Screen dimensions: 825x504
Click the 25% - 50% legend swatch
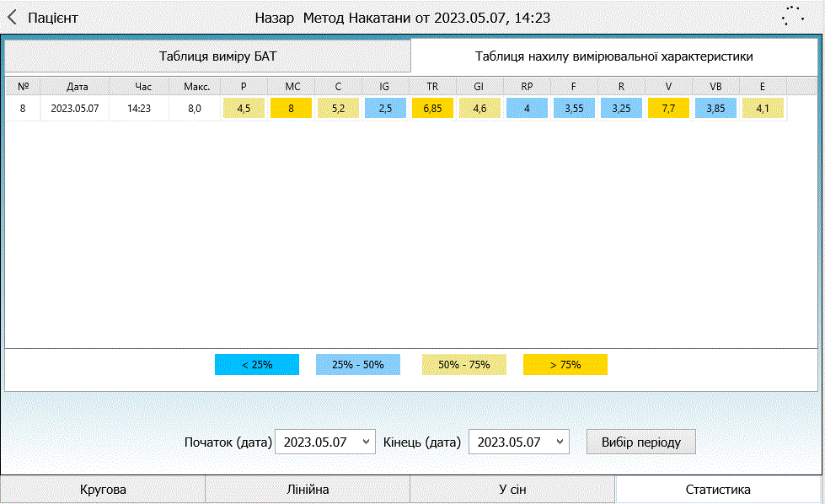click(358, 365)
